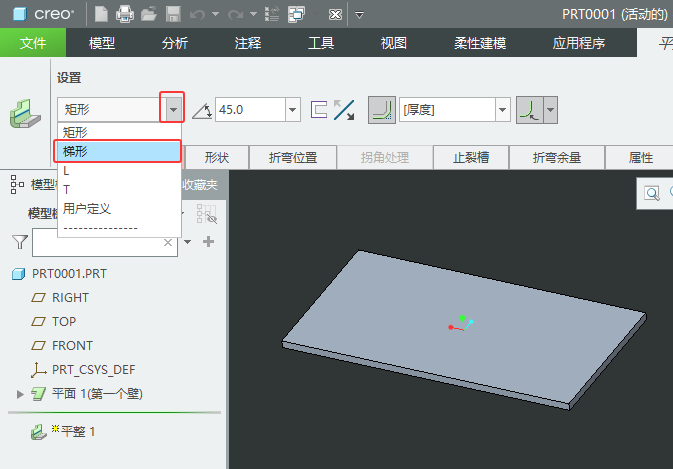Switch to the 注释 tab
Screen dimensions: 673x469
pyautogui.click(x=248, y=43)
